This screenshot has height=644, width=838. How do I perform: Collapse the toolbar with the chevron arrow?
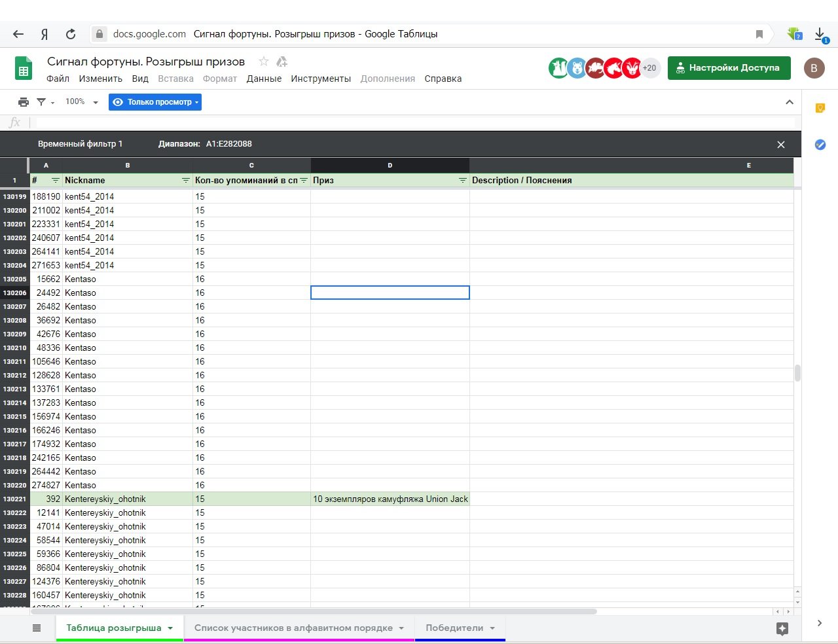click(789, 102)
